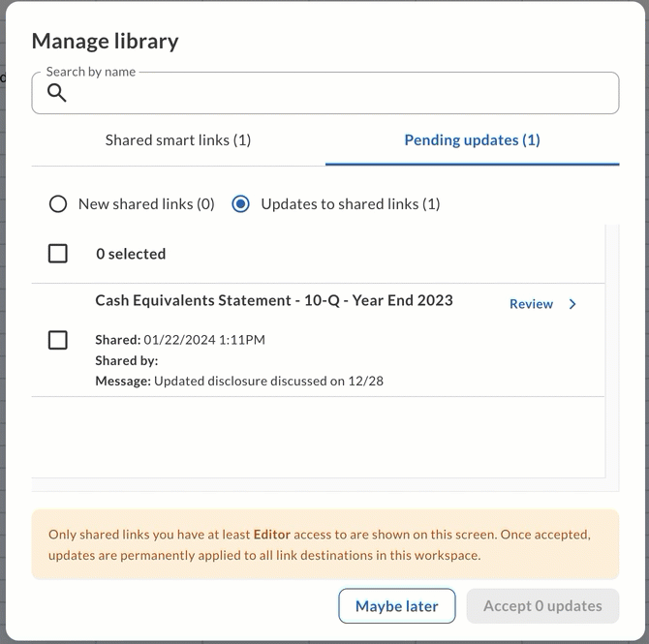The width and height of the screenshot is (649, 644).
Task: Tick the select-all checkbox beside 0 selected
Action: 58,254
